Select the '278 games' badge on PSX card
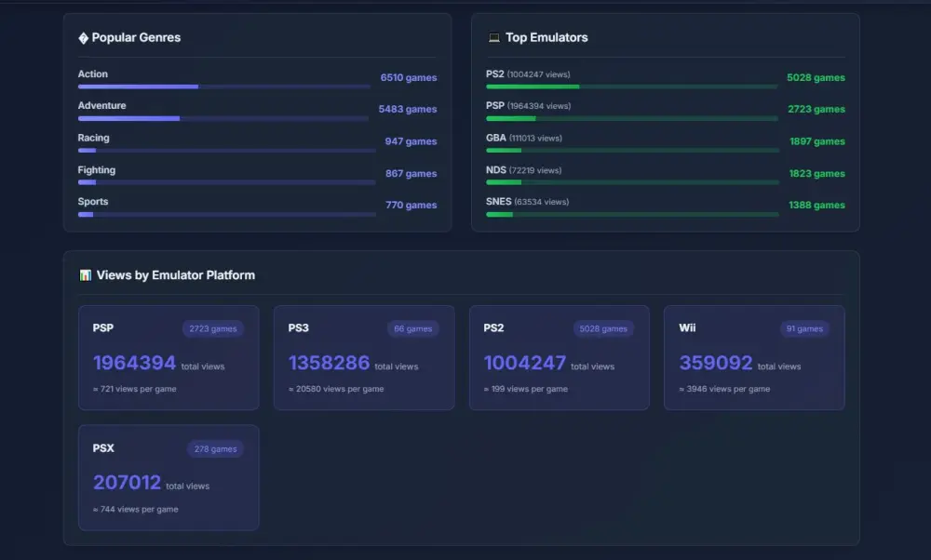The height and width of the screenshot is (560, 931). coord(216,449)
